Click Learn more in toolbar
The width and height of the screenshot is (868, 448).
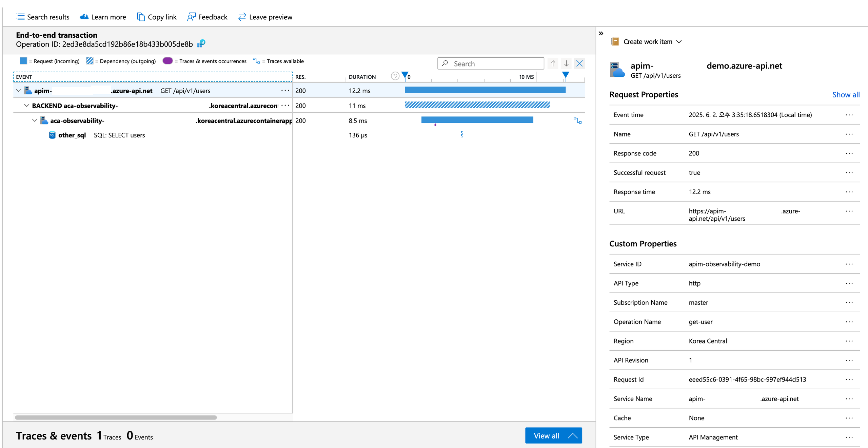(x=103, y=17)
